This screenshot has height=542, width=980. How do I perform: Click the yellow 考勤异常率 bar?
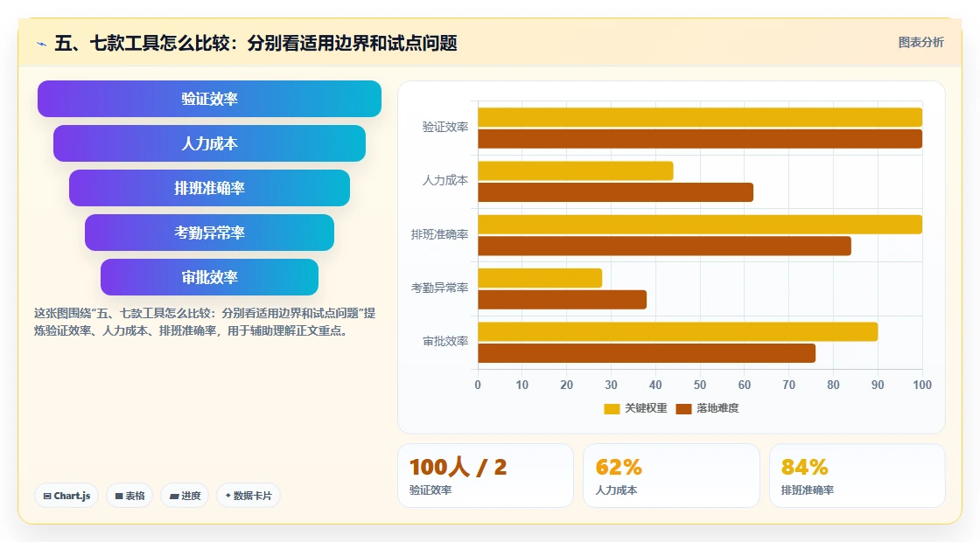click(540, 278)
